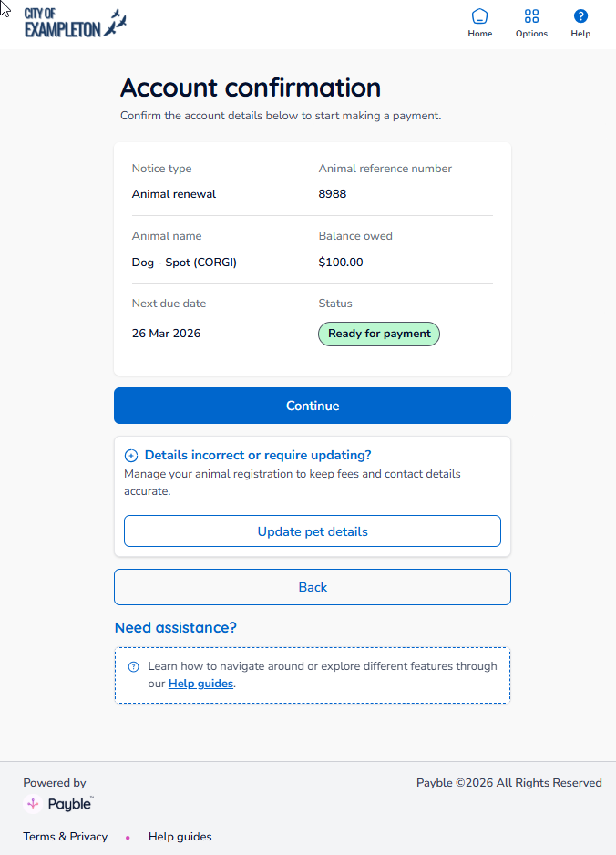Click the Update pet details button
The image size is (616, 855).
313,531
